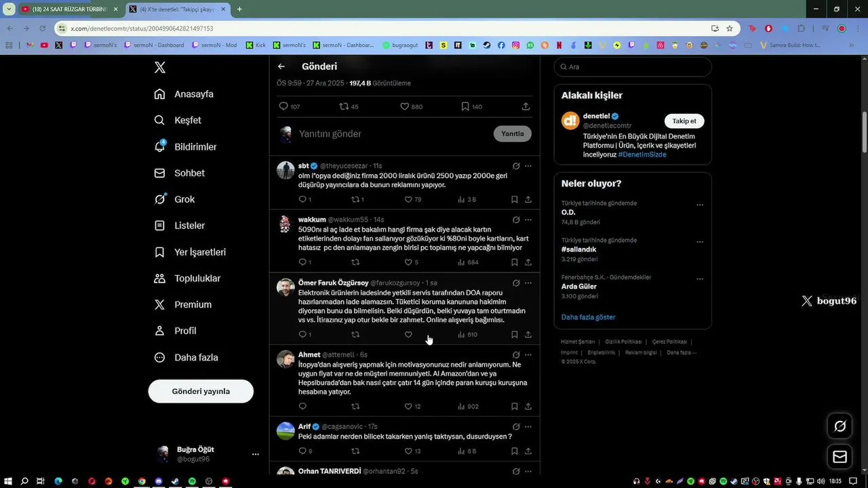
Task: Reply to Arif's comment showing 9
Action: coord(305,451)
